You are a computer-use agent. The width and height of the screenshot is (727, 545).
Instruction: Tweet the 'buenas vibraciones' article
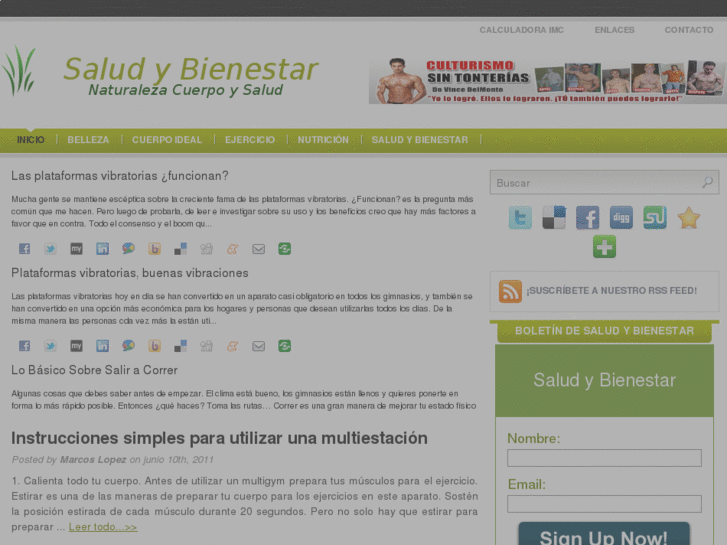click(51, 346)
